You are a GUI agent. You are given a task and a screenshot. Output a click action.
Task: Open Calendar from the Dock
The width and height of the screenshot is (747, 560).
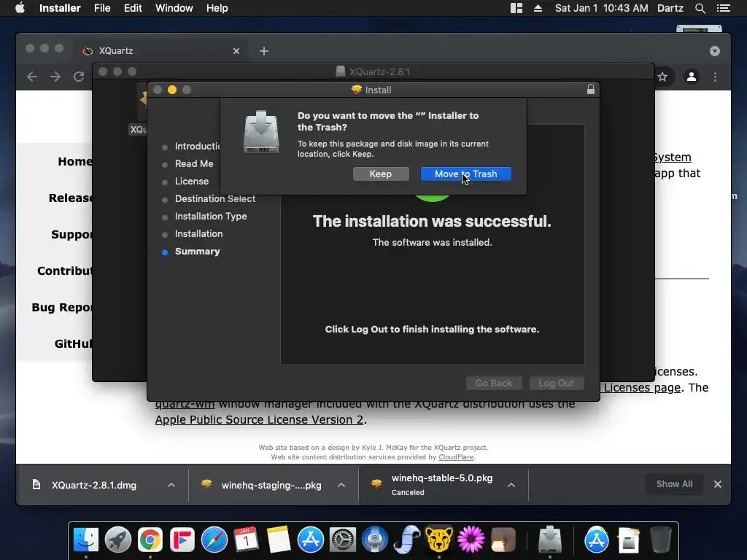click(x=247, y=540)
